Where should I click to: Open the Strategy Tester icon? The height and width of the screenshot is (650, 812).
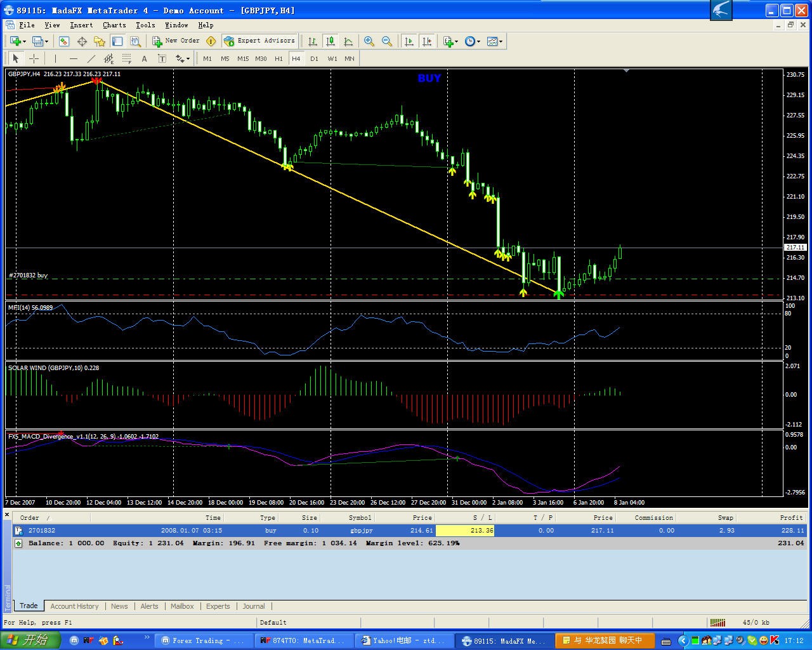pyautogui.click(x=135, y=41)
